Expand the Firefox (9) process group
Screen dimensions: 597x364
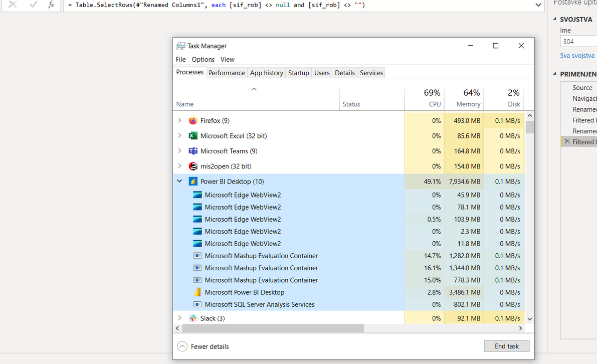tap(180, 120)
